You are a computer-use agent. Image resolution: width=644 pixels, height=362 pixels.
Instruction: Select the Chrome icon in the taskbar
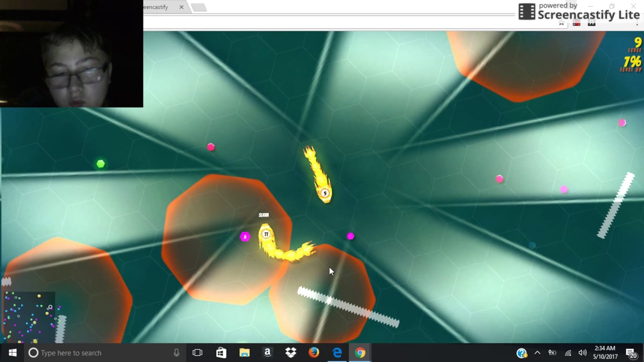(x=360, y=352)
